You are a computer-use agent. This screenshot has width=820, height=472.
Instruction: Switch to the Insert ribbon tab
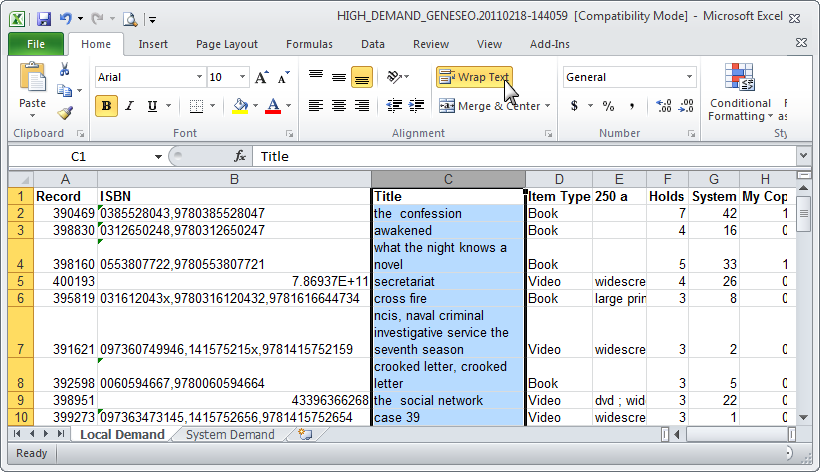pyautogui.click(x=153, y=44)
